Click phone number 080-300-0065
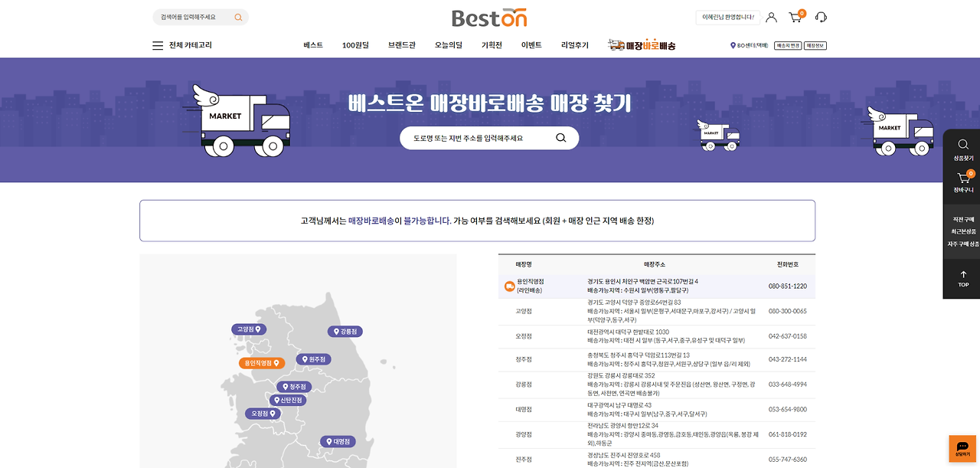The image size is (980, 468). (788, 312)
